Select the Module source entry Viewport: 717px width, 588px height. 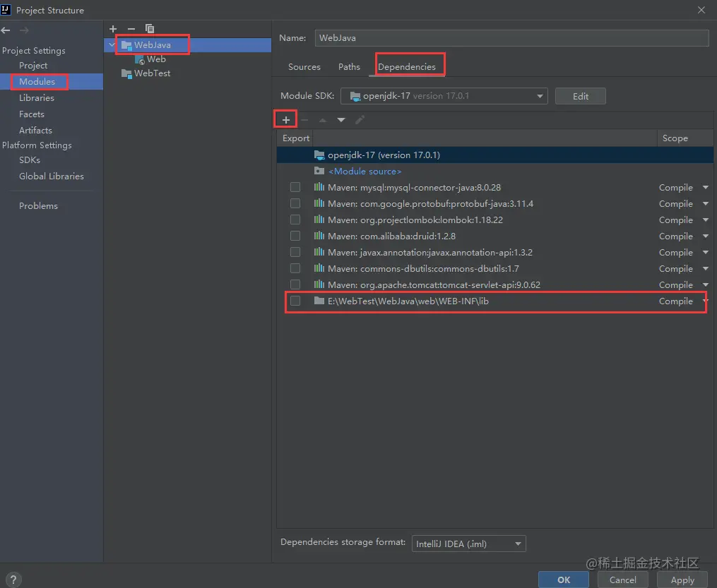[494, 171]
